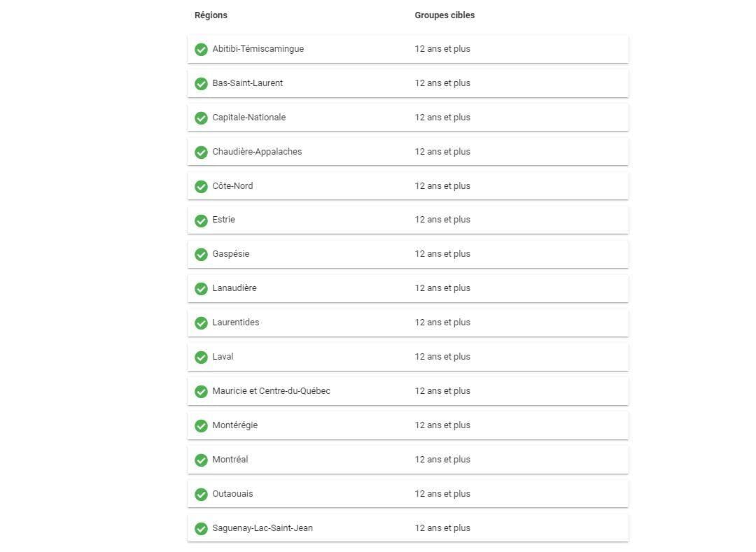Click the Mauricie et Centre-du-Québec region name
Image resolution: width=756 pixels, height=552 pixels.
[271, 391]
